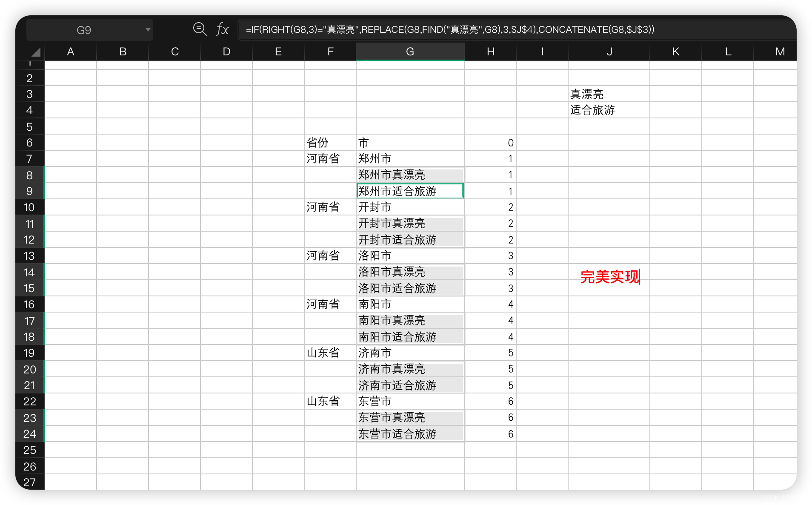Select cell 东营市 in row 22
The height and width of the screenshot is (505, 812).
click(410, 402)
